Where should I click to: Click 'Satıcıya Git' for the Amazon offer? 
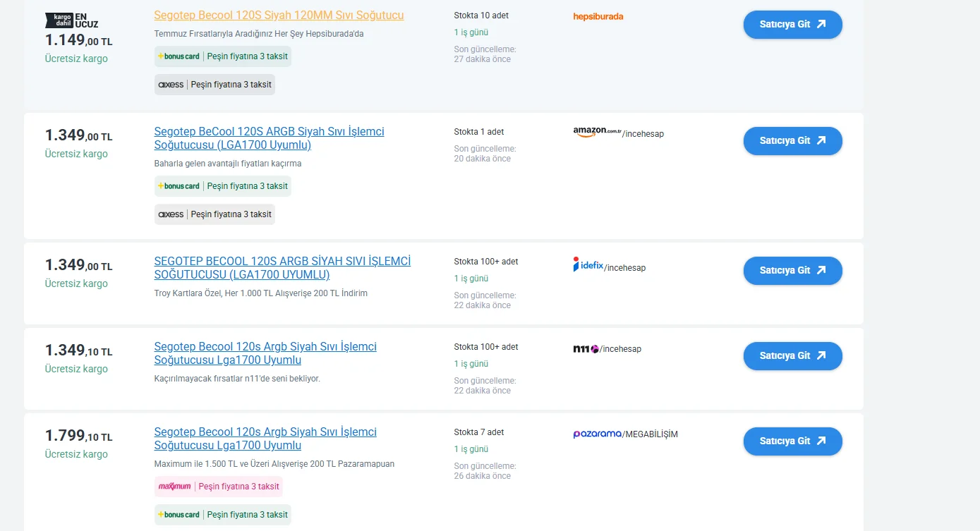pos(792,141)
